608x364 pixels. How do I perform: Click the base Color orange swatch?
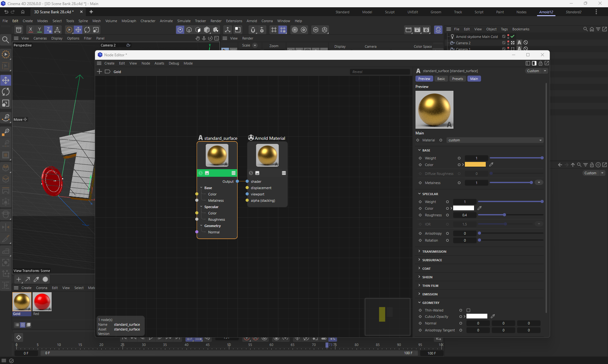[x=475, y=164]
